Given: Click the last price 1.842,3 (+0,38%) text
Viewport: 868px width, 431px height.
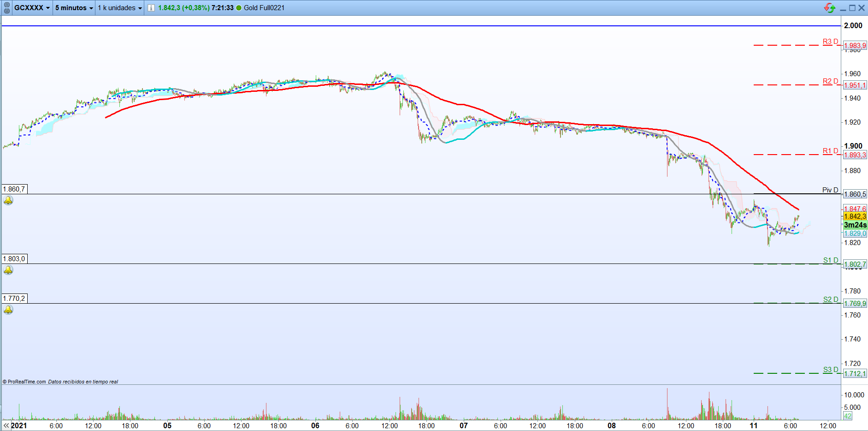Looking at the screenshot, I should coord(183,8).
